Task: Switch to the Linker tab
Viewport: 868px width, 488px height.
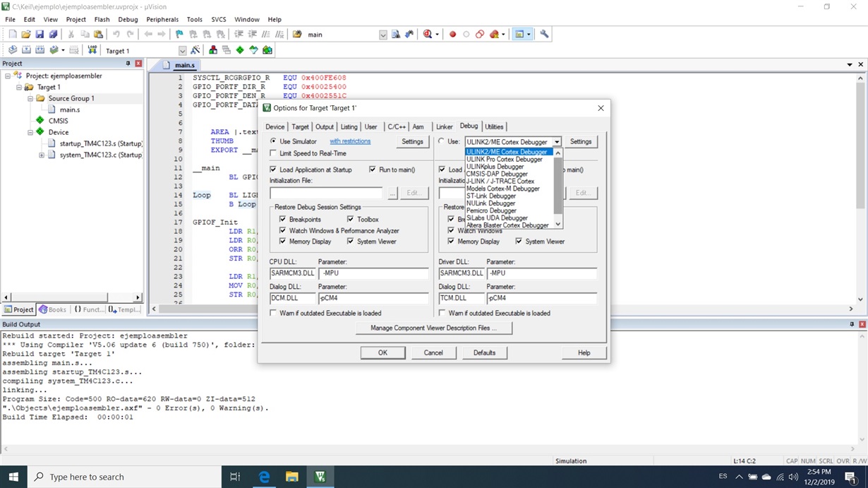Action: (445, 127)
